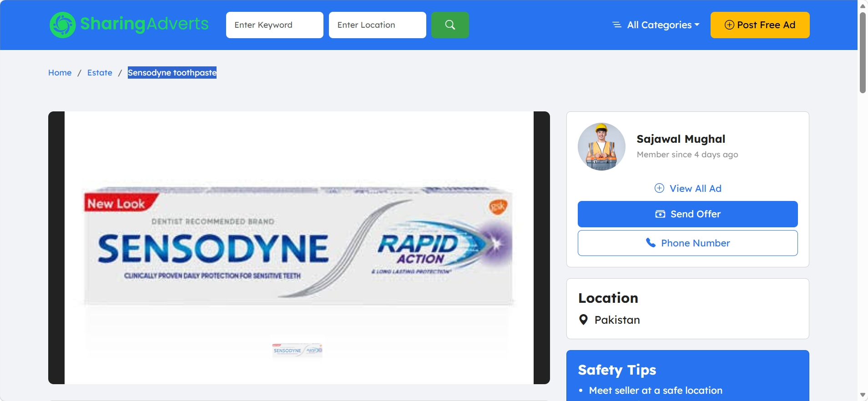The image size is (868, 401).
Task: Click the scrollbar up arrow
Action: click(x=863, y=5)
